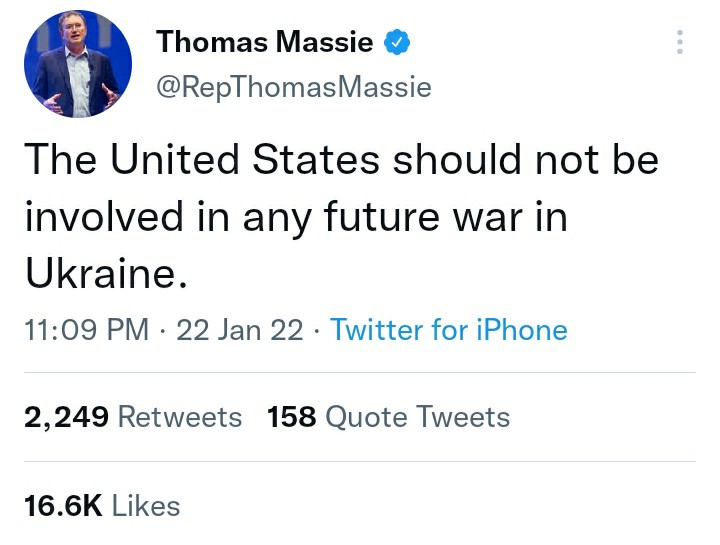Click the blue verified checkmark badge
The image size is (720, 545).
tap(397, 42)
